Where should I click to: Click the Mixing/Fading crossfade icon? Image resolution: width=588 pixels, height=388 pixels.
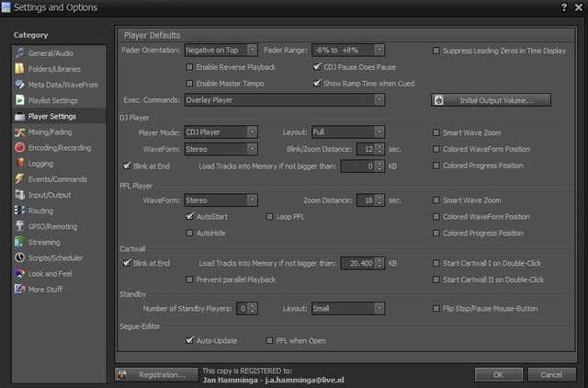19,132
